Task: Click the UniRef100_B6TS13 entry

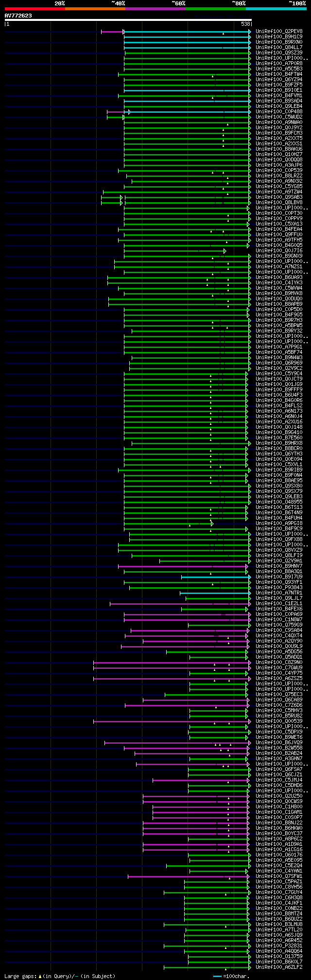Action: [279, 507]
